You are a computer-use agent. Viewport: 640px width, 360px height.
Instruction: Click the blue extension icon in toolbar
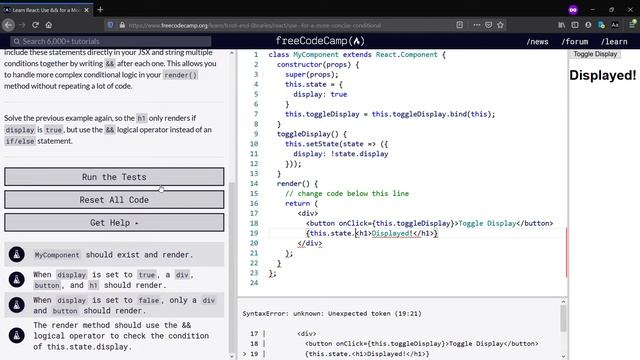coord(601,25)
